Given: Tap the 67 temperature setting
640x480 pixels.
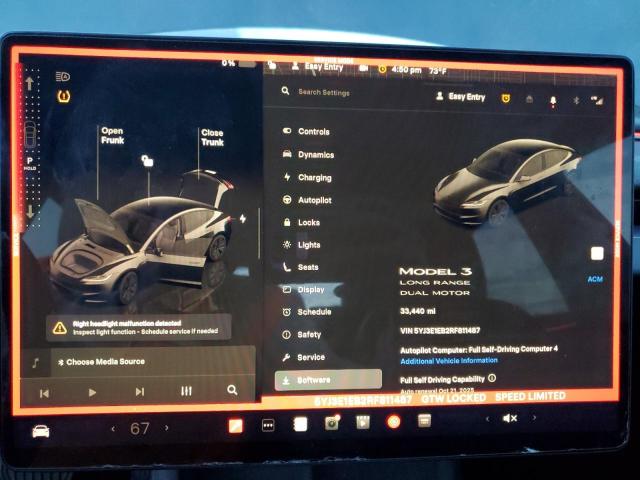Looking at the screenshot, I should pyautogui.click(x=140, y=429).
